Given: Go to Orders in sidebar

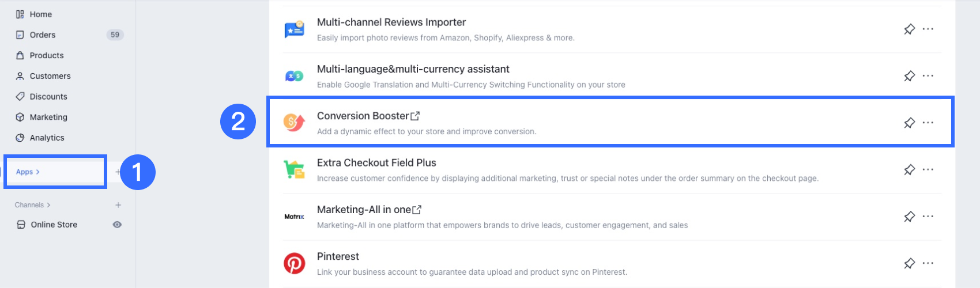Looking at the screenshot, I should click(x=36, y=35).
